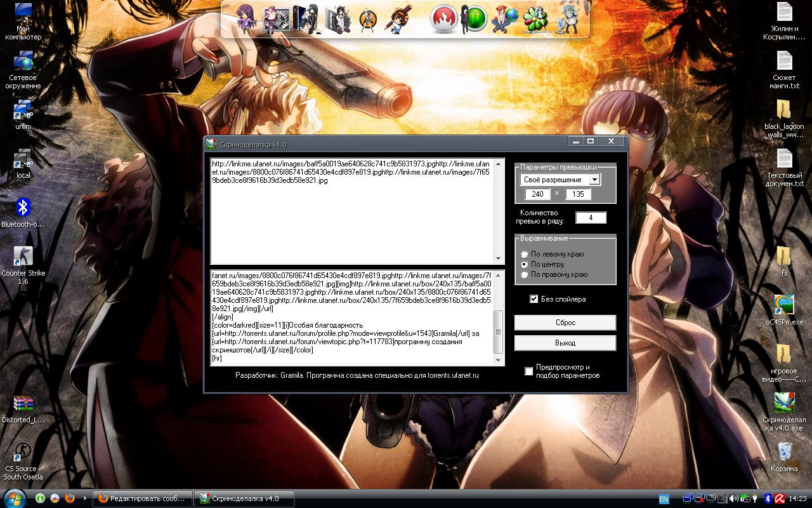The image size is (812, 508).
Task: Enable Предпросмотр и подбор параметров checkbox
Action: (x=528, y=371)
